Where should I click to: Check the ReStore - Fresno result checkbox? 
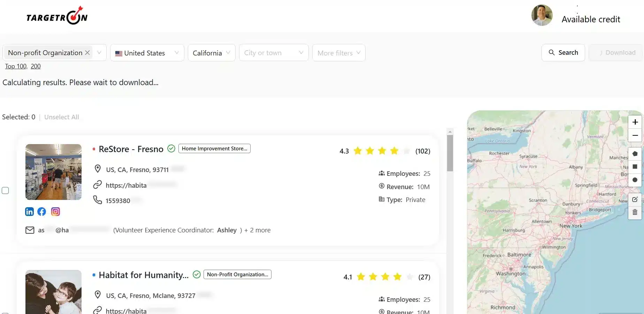(6, 190)
